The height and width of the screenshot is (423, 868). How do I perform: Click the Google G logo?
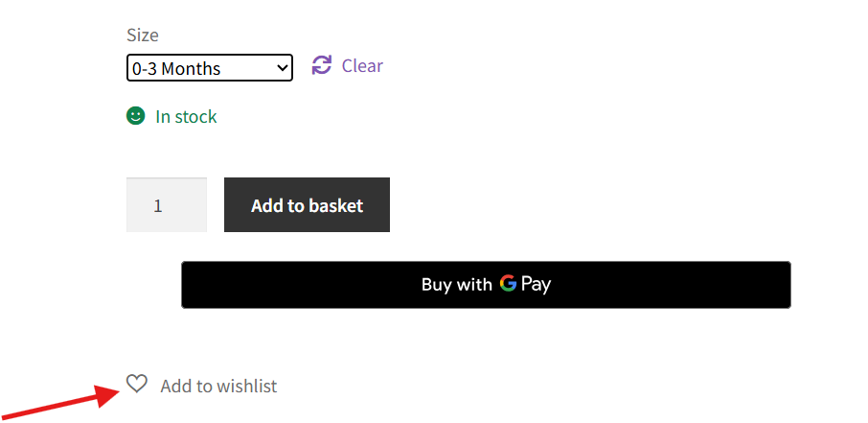(508, 284)
